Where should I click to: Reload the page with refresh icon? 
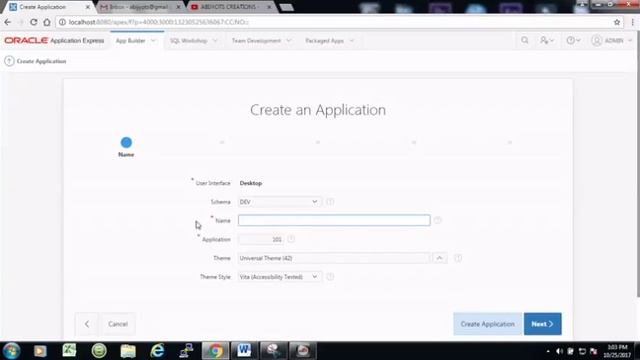point(33,22)
